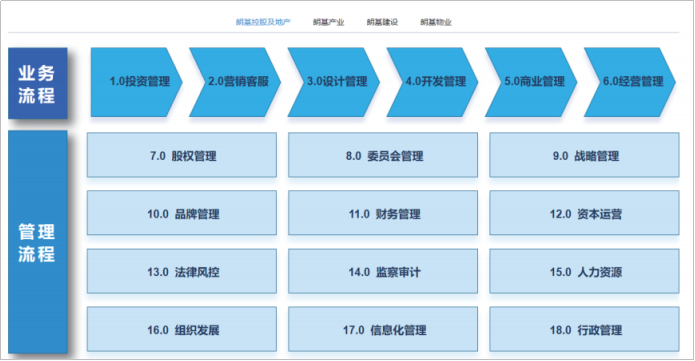Open the 9.0 战略管理 tile

click(x=584, y=155)
